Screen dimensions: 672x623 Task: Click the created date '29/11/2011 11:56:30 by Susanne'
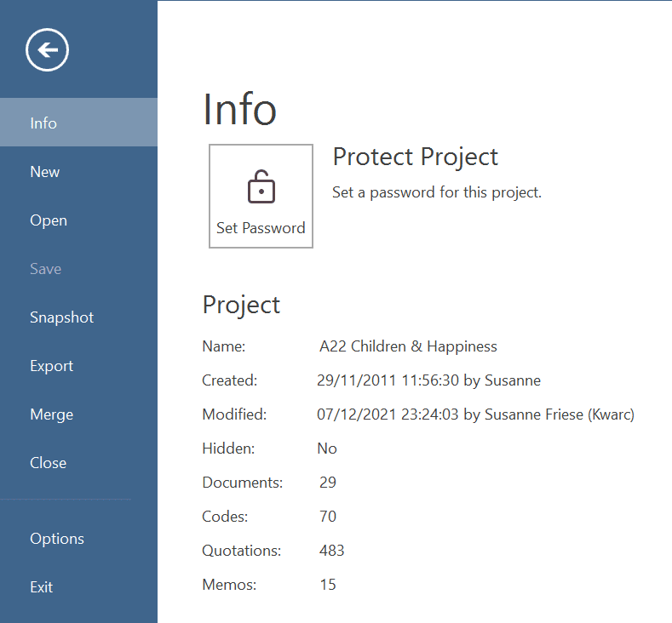(x=428, y=380)
